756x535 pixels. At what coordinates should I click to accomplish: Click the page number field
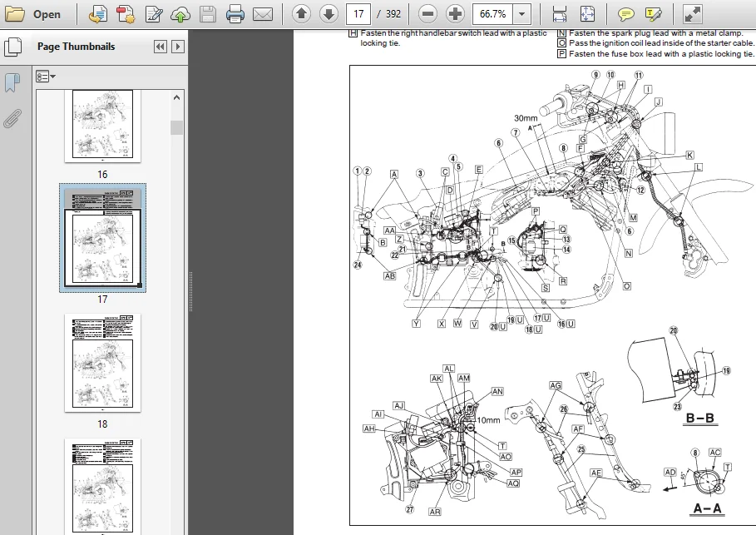click(358, 14)
